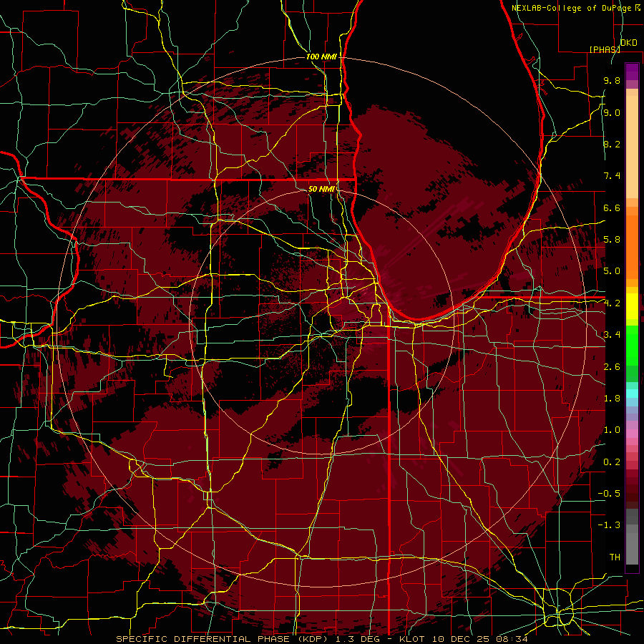644x644 pixels.
Task: Click the -0.5 value on color scale
Action: coord(609,494)
